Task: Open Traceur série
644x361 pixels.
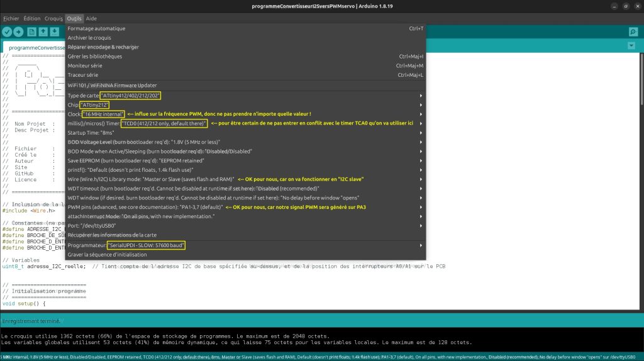Action: tap(245, 75)
